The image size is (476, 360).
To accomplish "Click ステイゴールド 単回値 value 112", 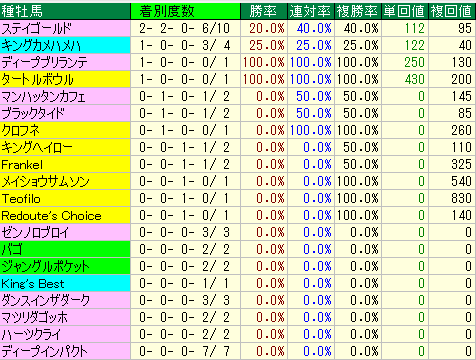I will click(415, 28).
